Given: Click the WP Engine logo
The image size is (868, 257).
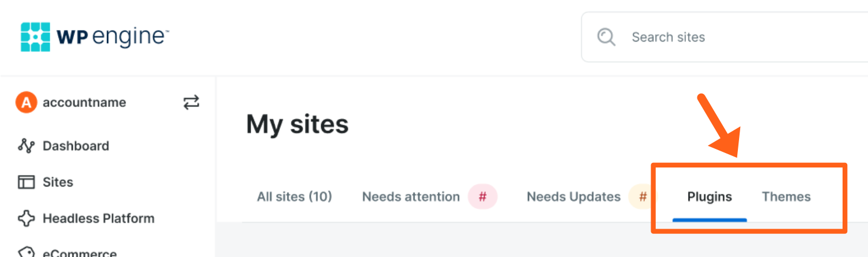Looking at the screenshot, I should tap(95, 37).
